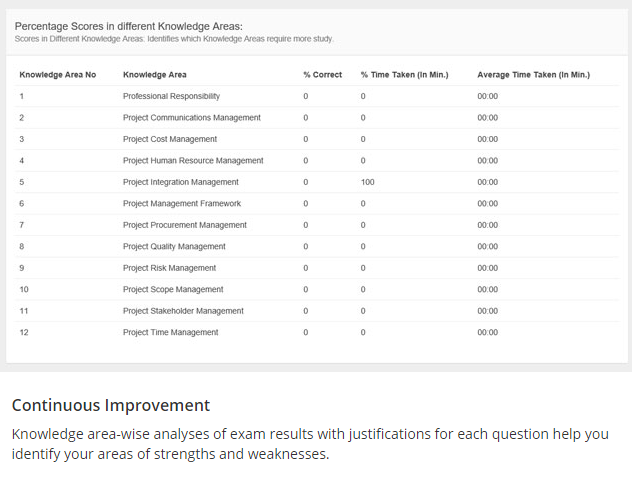The width and height of the screenshot is (632, 480).
Task: Click the % Correct column header
Action: [322, 75]
